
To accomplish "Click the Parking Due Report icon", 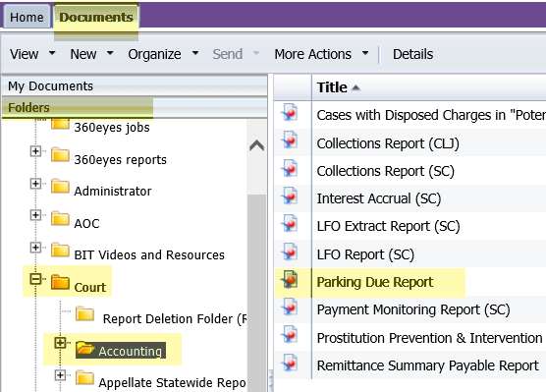I will click(290, 280).
